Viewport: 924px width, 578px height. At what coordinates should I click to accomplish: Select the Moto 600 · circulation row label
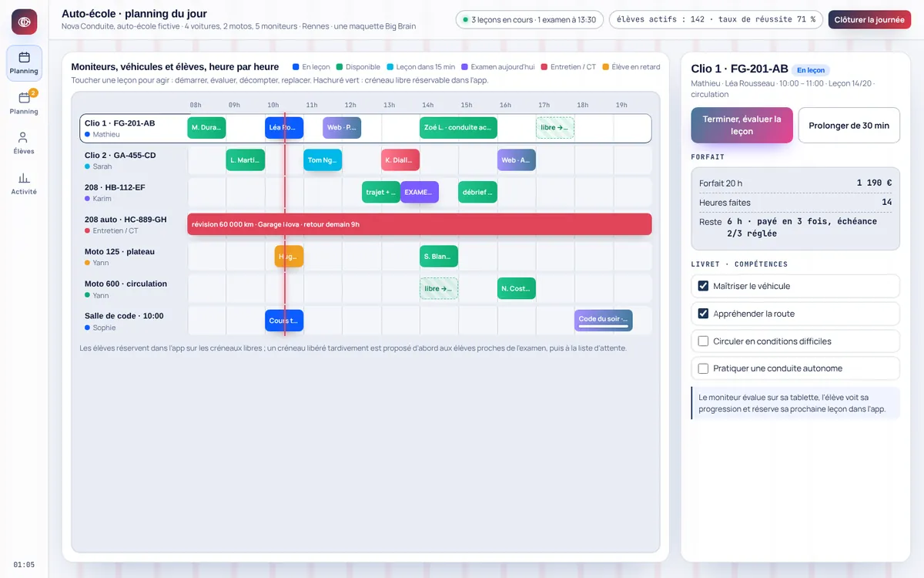(126, 284)
